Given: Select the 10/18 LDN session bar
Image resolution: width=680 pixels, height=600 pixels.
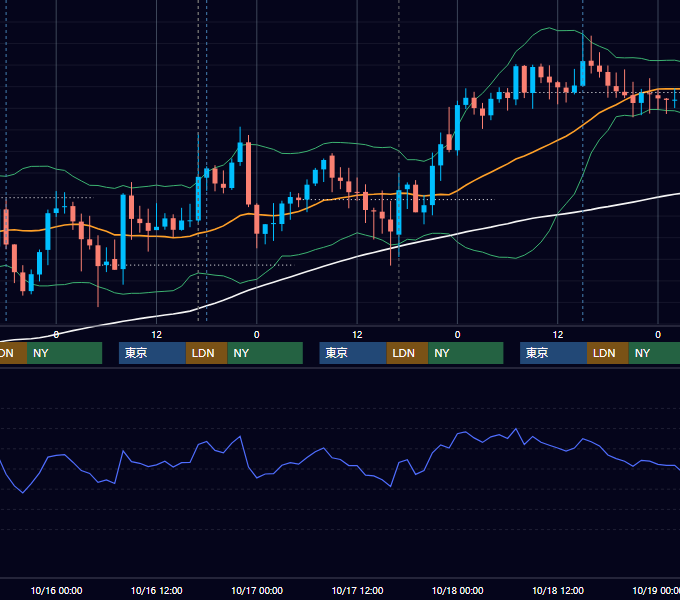Looking at the screenshot, I should 608,353.
